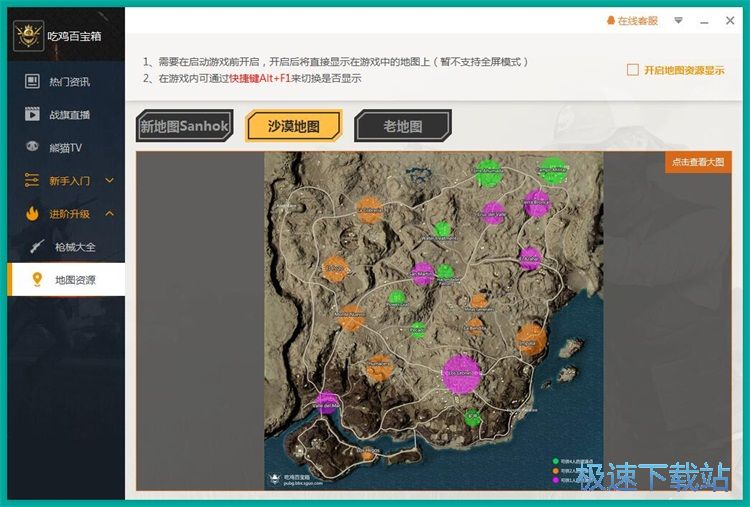Open 熊猫TV in the sidebar
The image size is (750, 507).
tap(66, 147)
